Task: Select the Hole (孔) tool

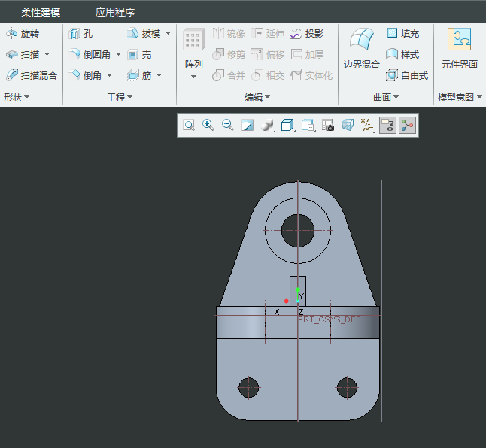Action: 81,34
